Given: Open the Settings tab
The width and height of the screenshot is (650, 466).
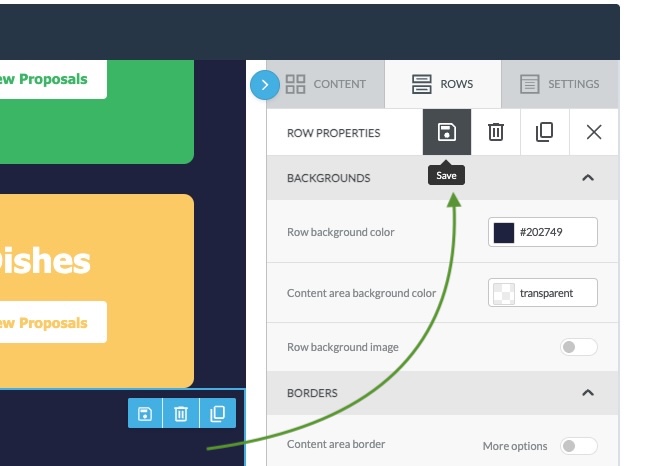Looking at the screenshot, I should [x=560, y=84].
